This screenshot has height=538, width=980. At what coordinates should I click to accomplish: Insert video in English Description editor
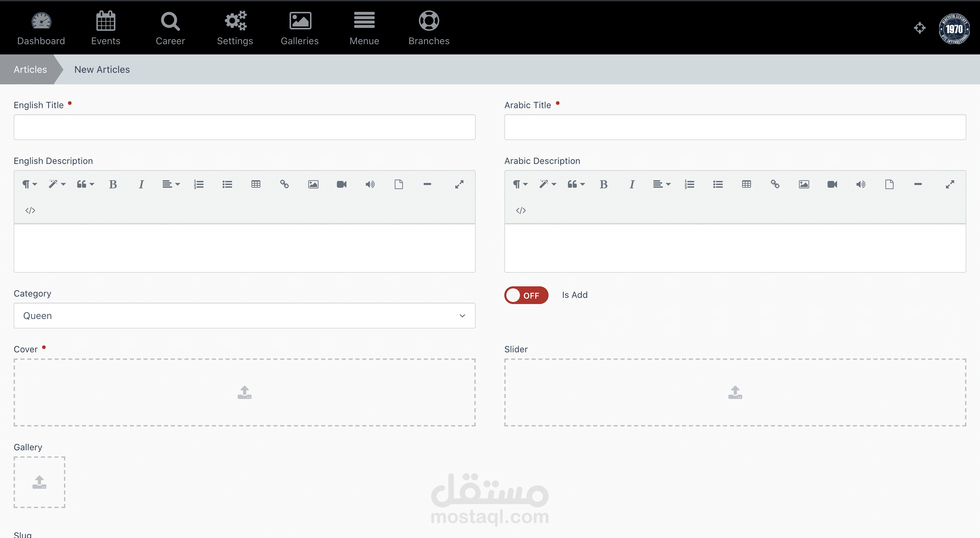342,184
